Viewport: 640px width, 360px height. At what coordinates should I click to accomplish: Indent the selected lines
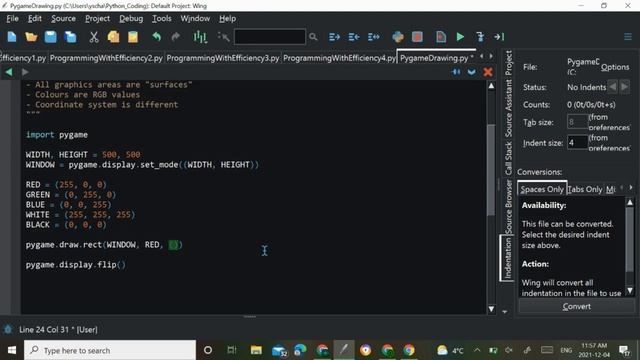tap(334, 37)
